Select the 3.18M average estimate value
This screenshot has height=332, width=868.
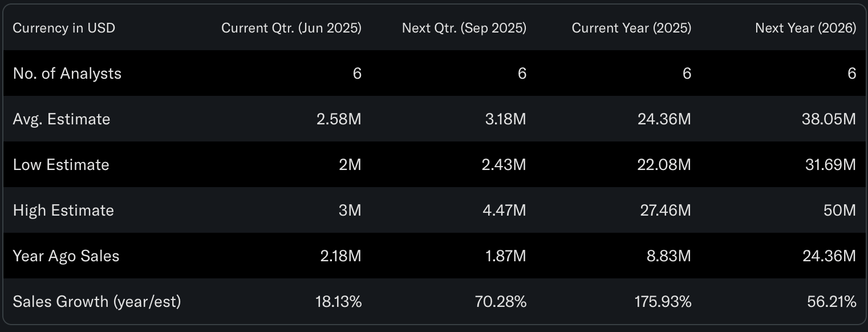coord(504,119)
